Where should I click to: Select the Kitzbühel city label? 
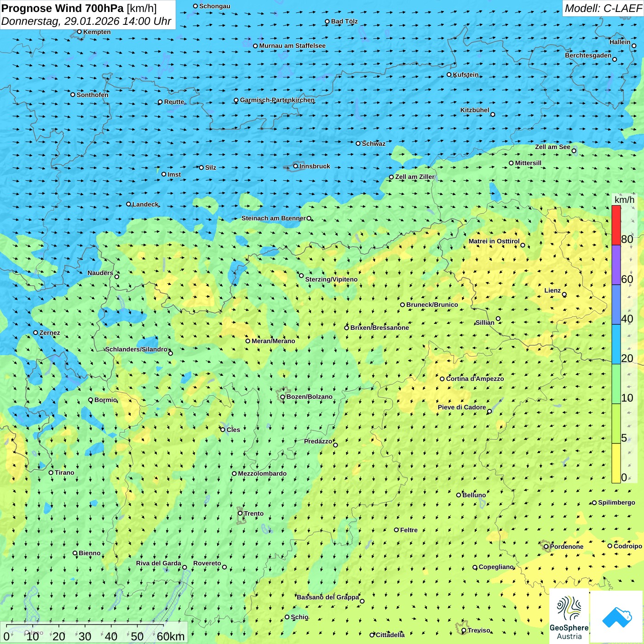[475, 110]
